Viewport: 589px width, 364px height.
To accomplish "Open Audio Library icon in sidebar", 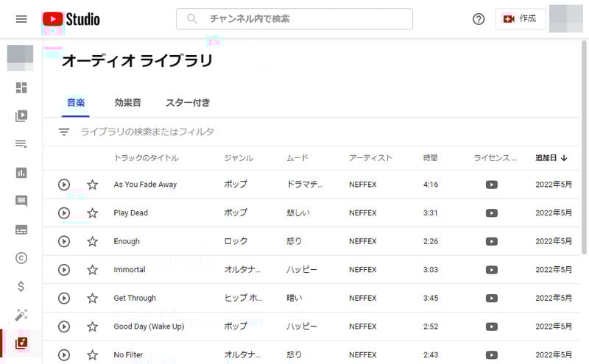I will (x=21, y=343).
